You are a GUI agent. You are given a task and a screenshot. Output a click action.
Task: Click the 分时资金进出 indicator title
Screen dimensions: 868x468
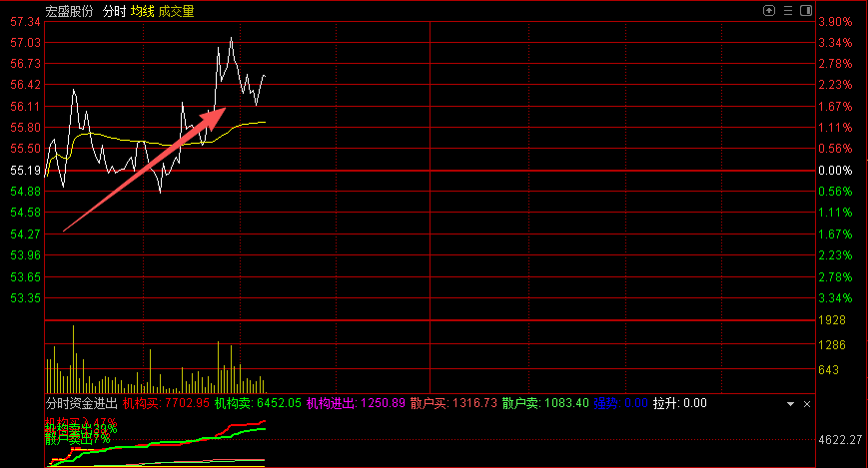[82, 404]
